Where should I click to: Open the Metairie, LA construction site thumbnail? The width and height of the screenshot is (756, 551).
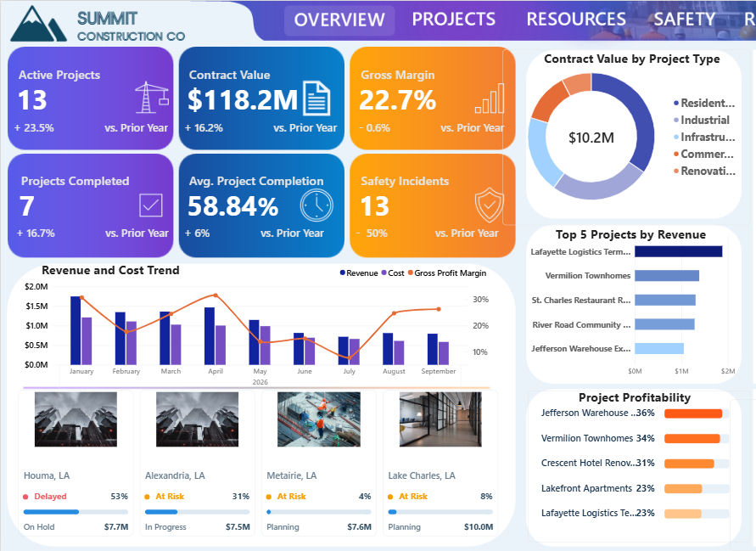coord(319,419)
